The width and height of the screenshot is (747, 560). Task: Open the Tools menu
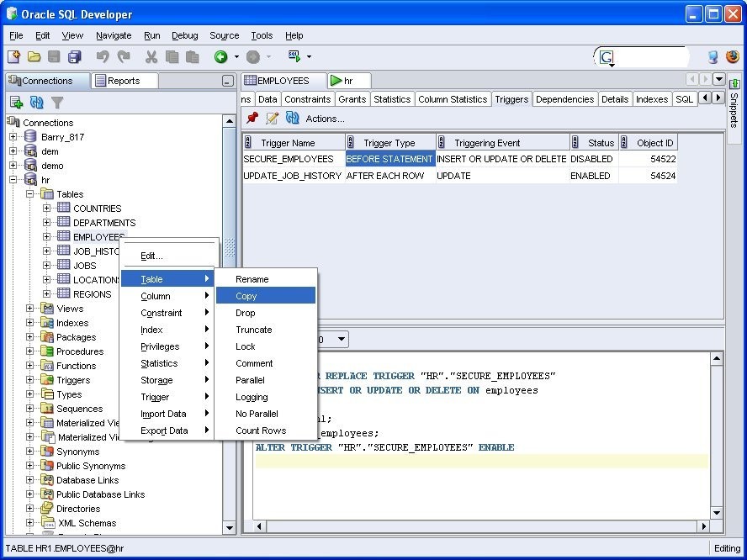[261, 35]
